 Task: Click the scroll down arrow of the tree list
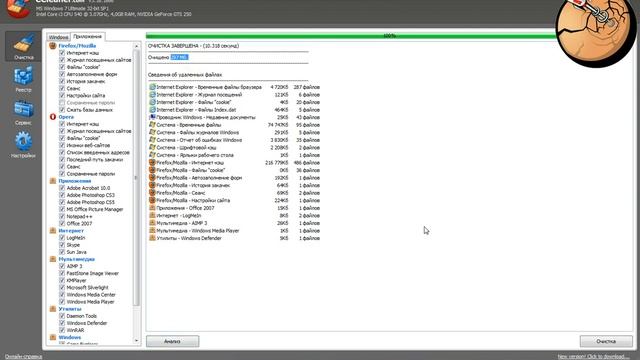coord(136,340)
